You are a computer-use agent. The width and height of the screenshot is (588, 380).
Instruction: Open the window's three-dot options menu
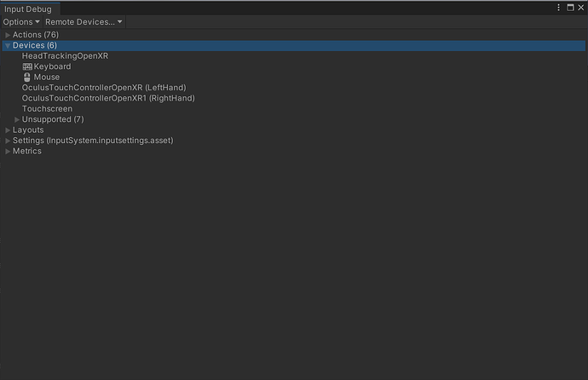pos(558,8)
